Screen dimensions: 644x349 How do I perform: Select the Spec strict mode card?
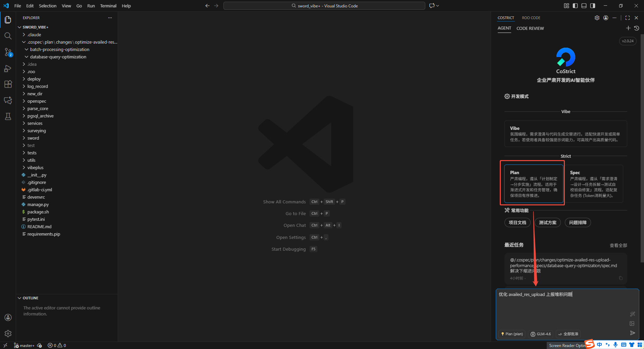594,184
